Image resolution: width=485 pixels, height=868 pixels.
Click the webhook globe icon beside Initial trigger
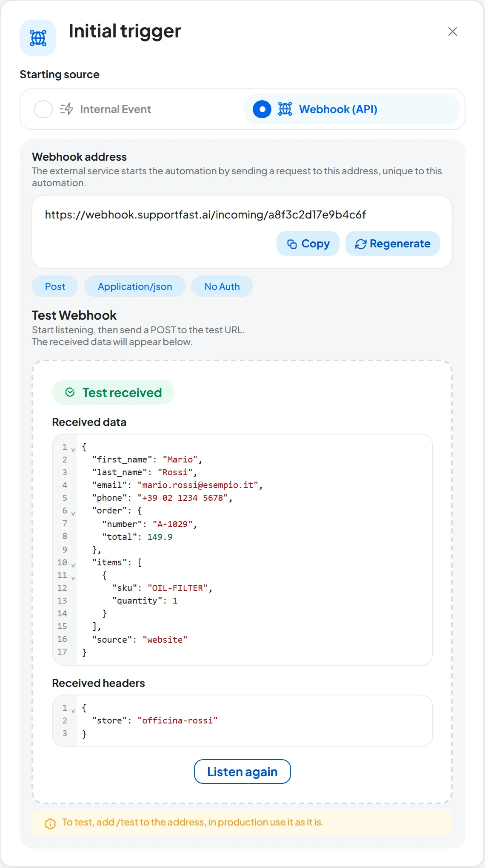coord(38,38)
